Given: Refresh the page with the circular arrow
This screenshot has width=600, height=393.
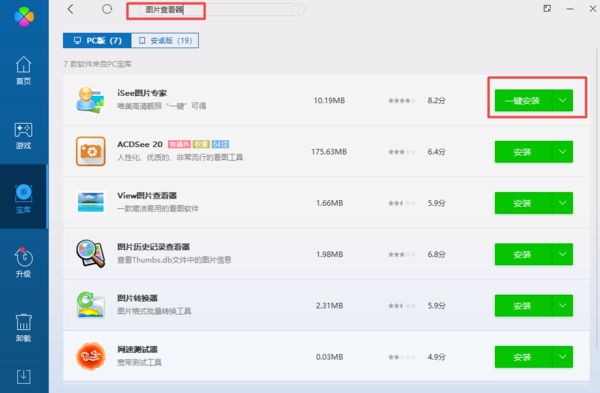Looking at the screenshot, I should (107, 9).
